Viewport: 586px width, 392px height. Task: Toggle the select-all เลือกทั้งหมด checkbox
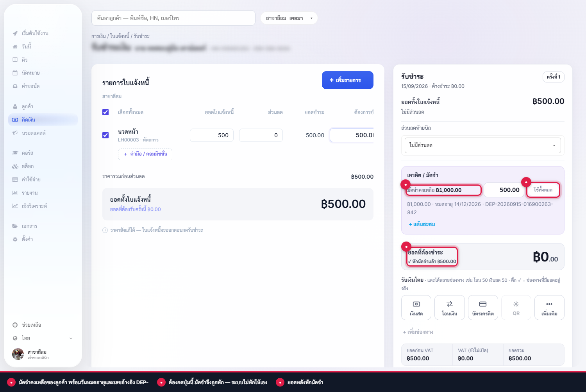point(105,112)
